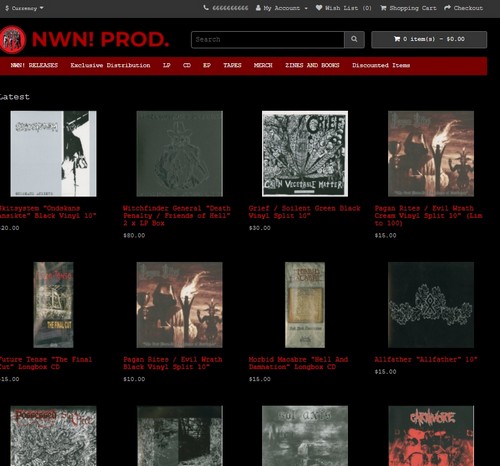The width and height of the screenshot is (500, 466).
Task: Click the NWN! PROD. logo emblem
Action: tap(13, 40)
